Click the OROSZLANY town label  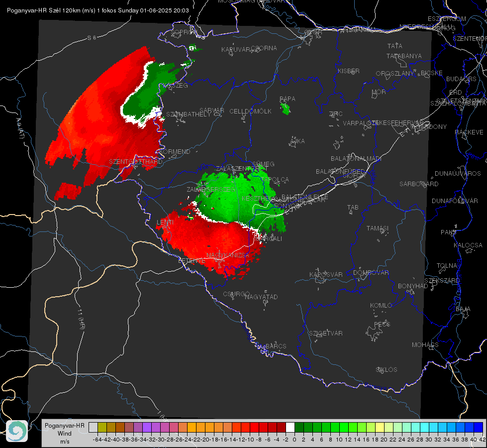pos(395,73)
